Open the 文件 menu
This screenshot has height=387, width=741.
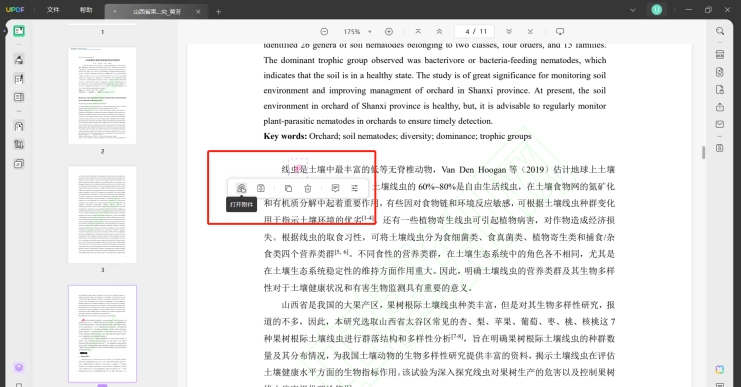pyautogui.click(x=53, y=10)
